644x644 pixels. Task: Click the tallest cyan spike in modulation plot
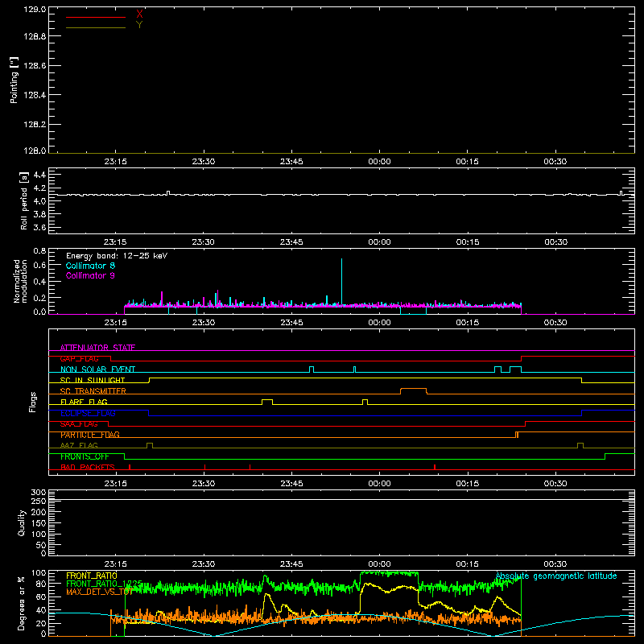pyautogui.click(x=341, y=281)
